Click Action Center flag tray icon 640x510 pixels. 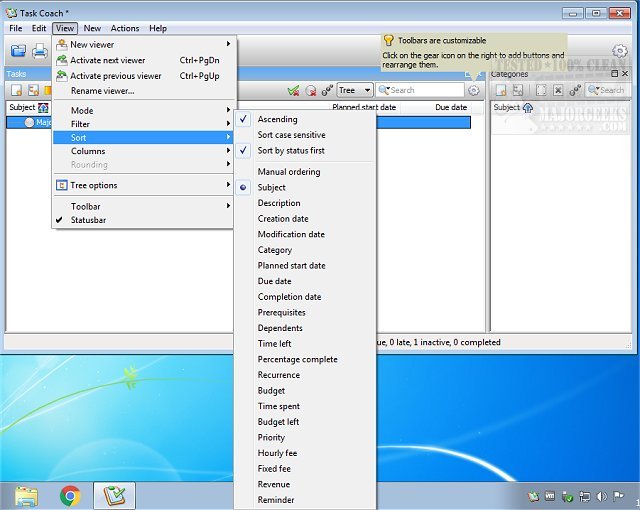tap(618, 496)
